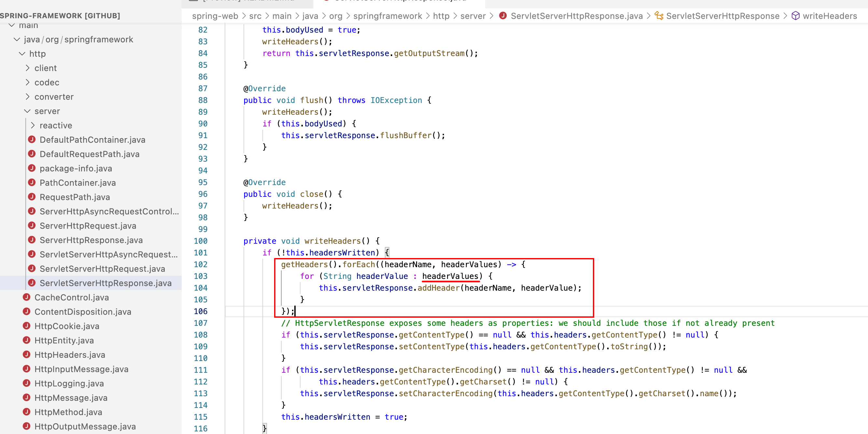Click main breadcrumb segment
Image resolution: width=868 pixels, height=434 pixels.
(x=282, y=16)
